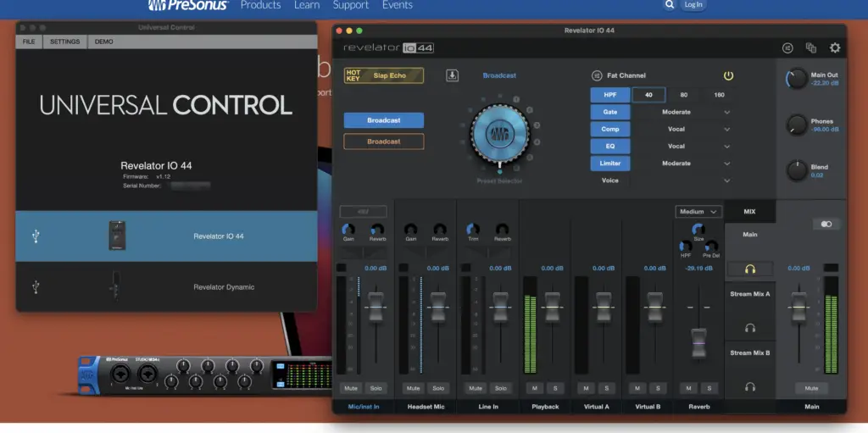This screenshot has width=868, height=433.
Task: Toggle the link switch above Main fader
Action: (826, 225)
